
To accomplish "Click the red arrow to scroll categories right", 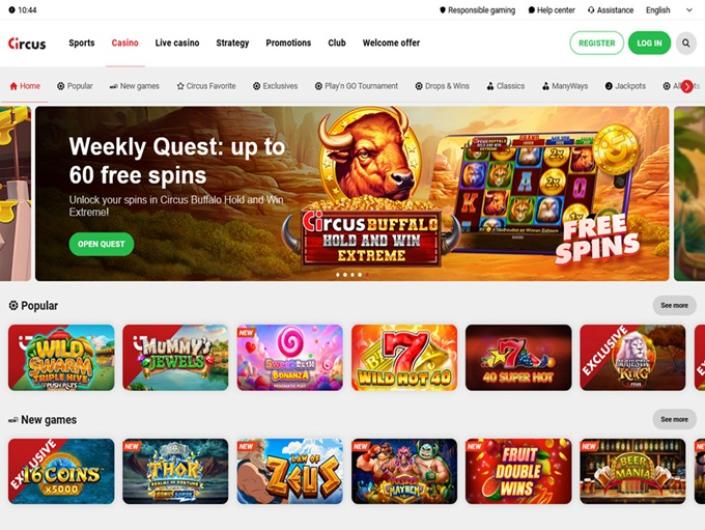I will pyautogui.click(x=687, y=86).
